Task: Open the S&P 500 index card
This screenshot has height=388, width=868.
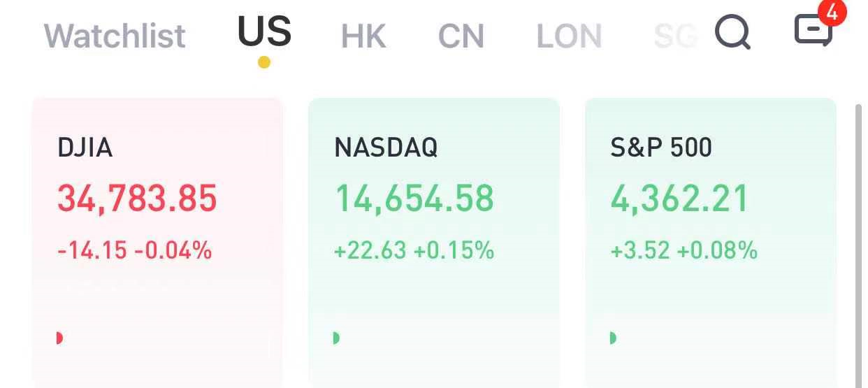Action: pyautogui.click(x=711, y=243)
